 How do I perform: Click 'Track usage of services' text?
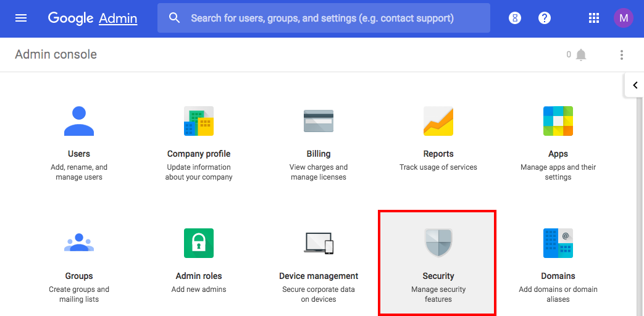(438, 167)
